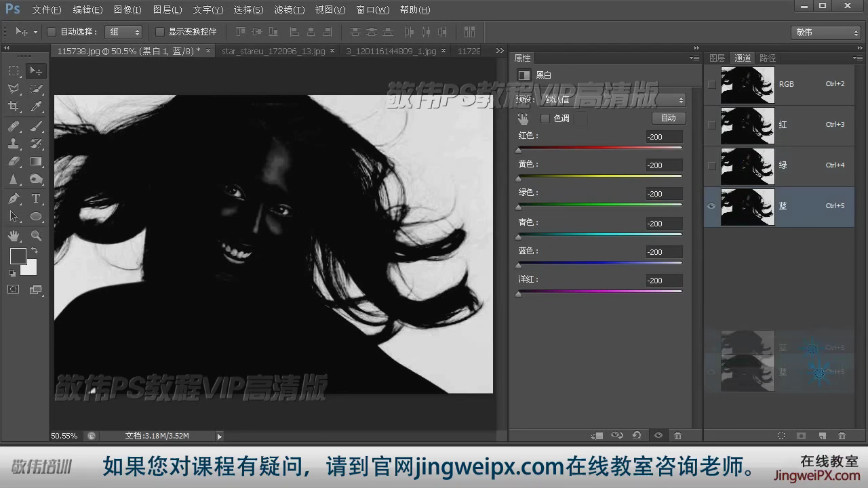This screenshot has width=868, height=488.
Task: Enable the 显示变换控件 checkbox
Action: click(160, 32)
